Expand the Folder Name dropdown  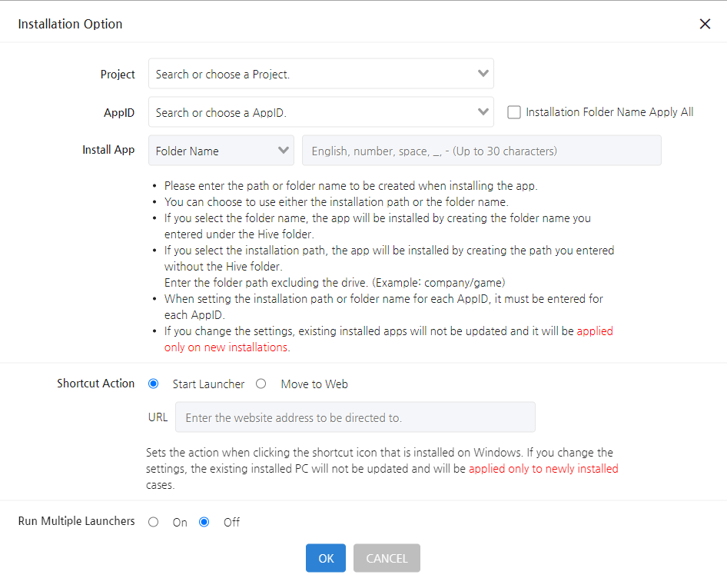click(221, 151)
